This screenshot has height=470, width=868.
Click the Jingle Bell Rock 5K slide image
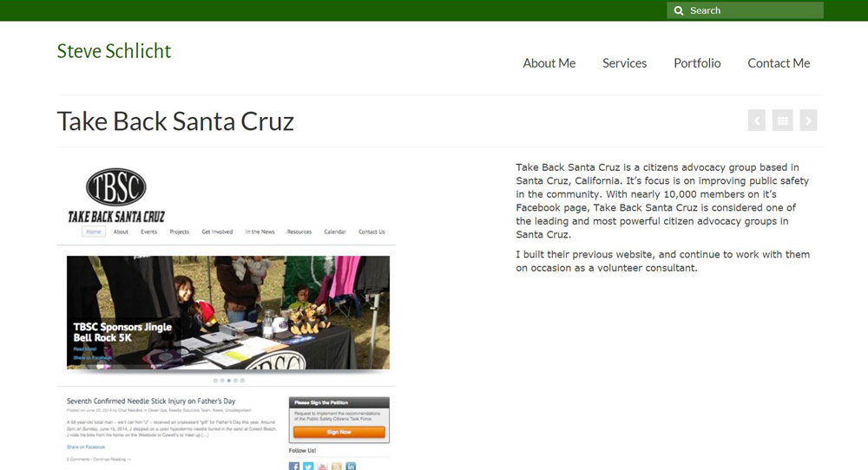pos(228,312)
